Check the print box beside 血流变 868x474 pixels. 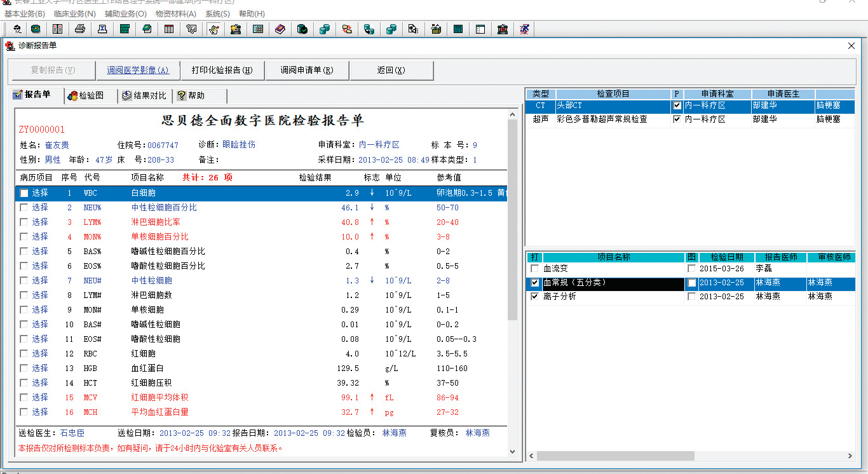point(534,269)
